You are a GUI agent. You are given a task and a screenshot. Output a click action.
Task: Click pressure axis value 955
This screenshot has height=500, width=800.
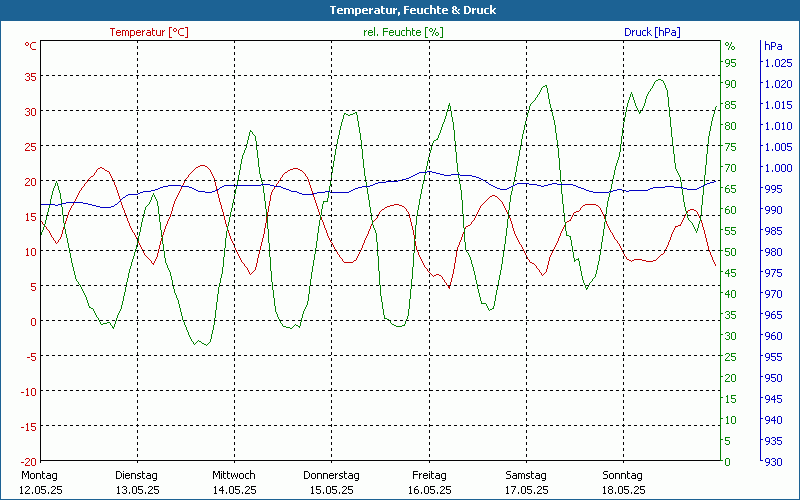(x=773, y=357)
